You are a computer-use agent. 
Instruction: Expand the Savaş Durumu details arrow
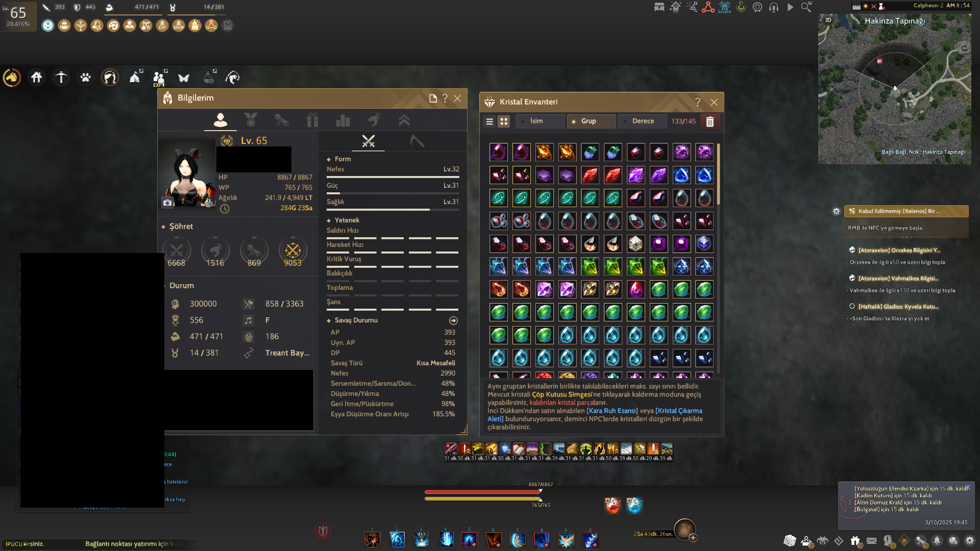[x=453, y=320]
